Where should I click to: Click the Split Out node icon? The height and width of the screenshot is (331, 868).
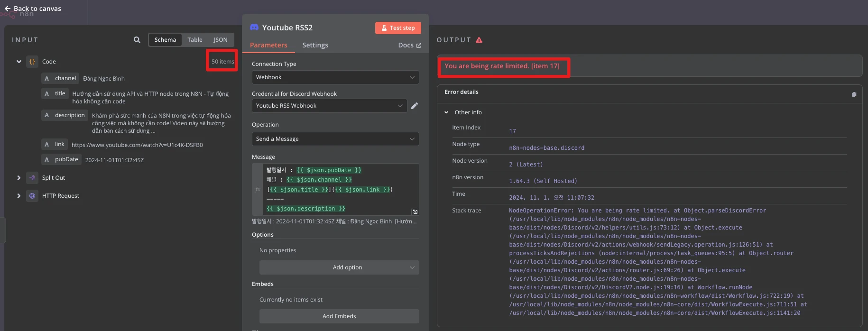(x=32, y=178)
